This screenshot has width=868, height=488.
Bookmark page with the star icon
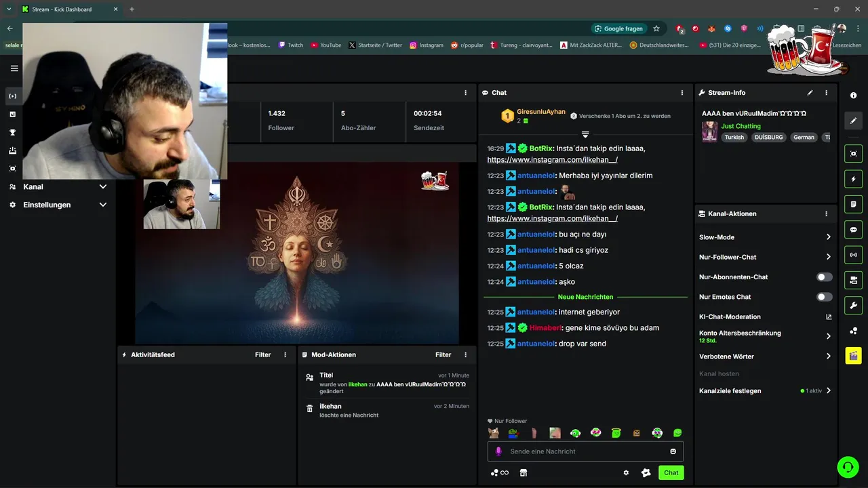point(656,28)
